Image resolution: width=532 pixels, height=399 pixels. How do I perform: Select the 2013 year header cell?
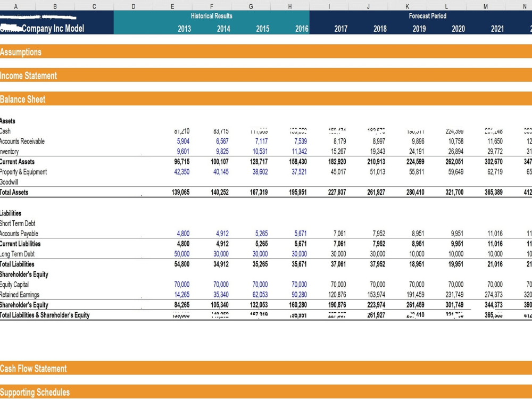pos(184,29)
